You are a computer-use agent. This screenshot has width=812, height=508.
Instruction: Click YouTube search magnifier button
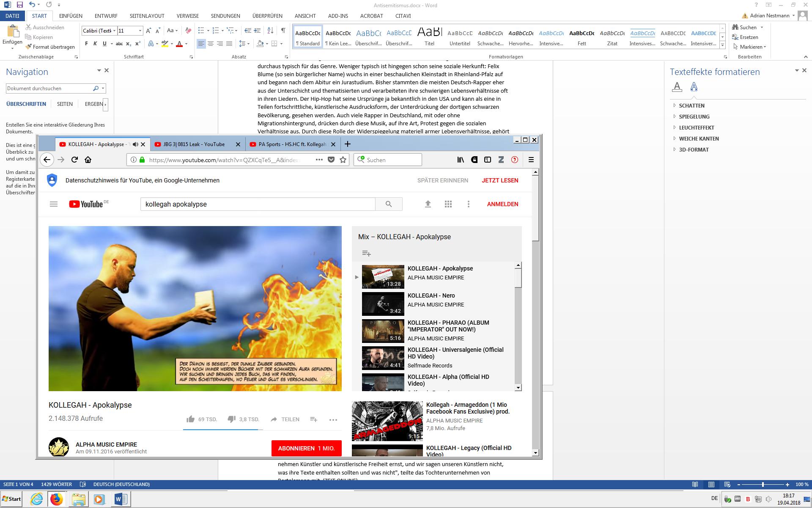(389, 204)
